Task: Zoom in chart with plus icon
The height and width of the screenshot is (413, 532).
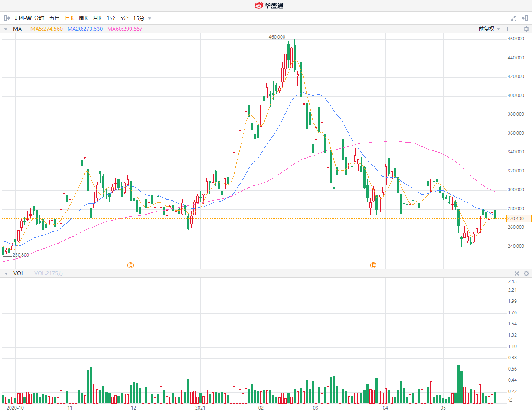Action: click(x=507, y=29)
